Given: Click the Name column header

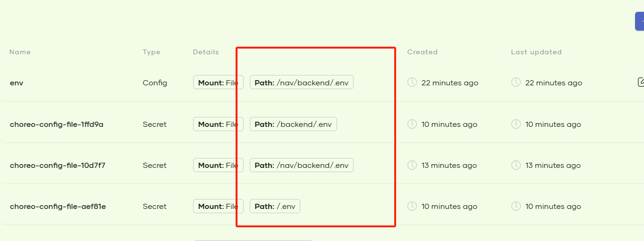Looking at the screenshot, I should tap(20, 52).
